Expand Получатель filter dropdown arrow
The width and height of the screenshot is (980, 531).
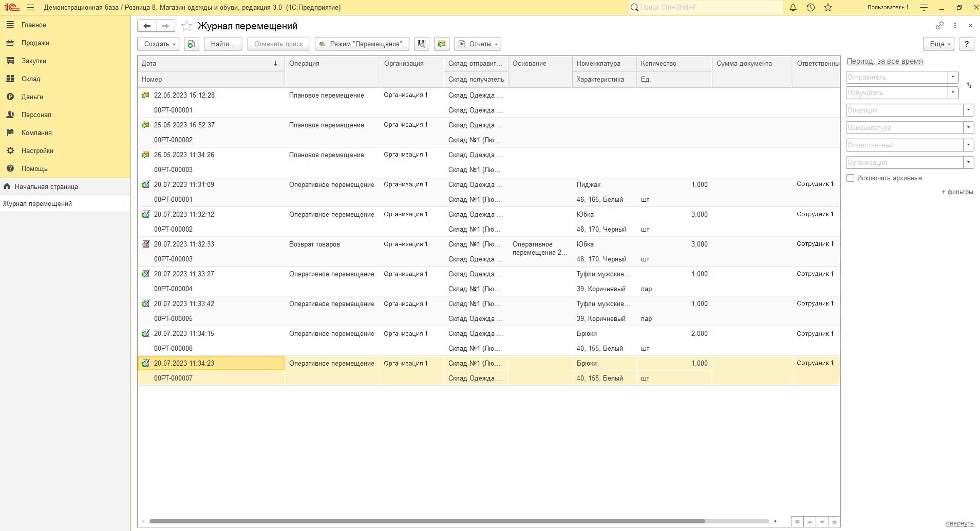pyautogui.click(x=953, y=92)
